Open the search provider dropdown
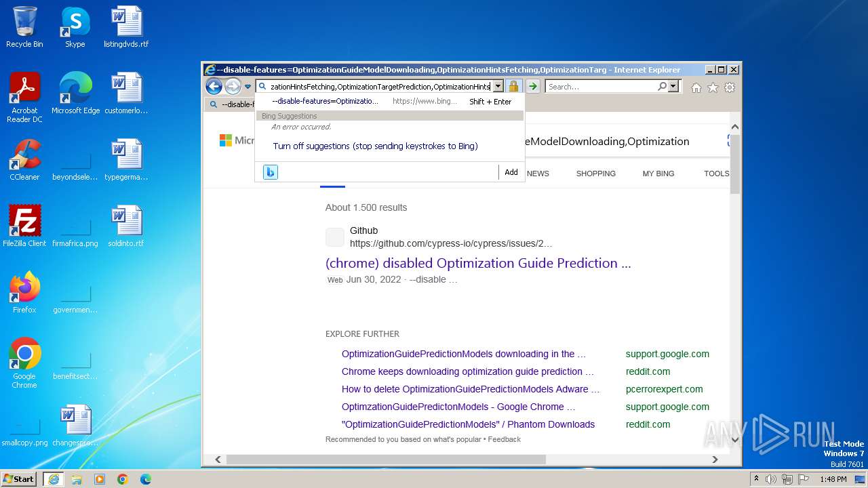 673,87
